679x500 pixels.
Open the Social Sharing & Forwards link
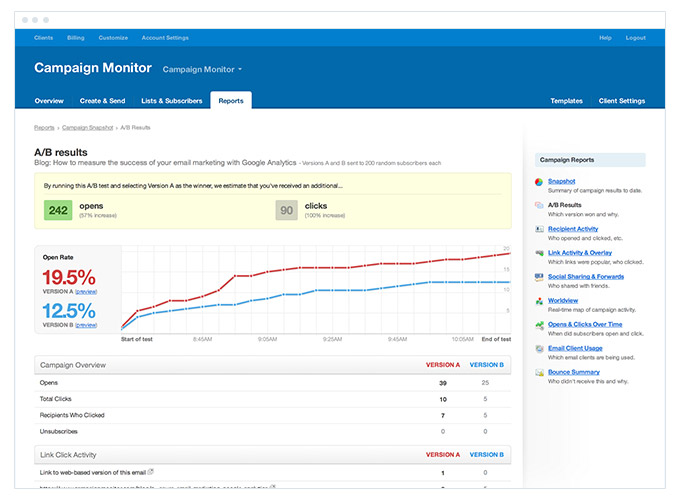coord(585,277)
